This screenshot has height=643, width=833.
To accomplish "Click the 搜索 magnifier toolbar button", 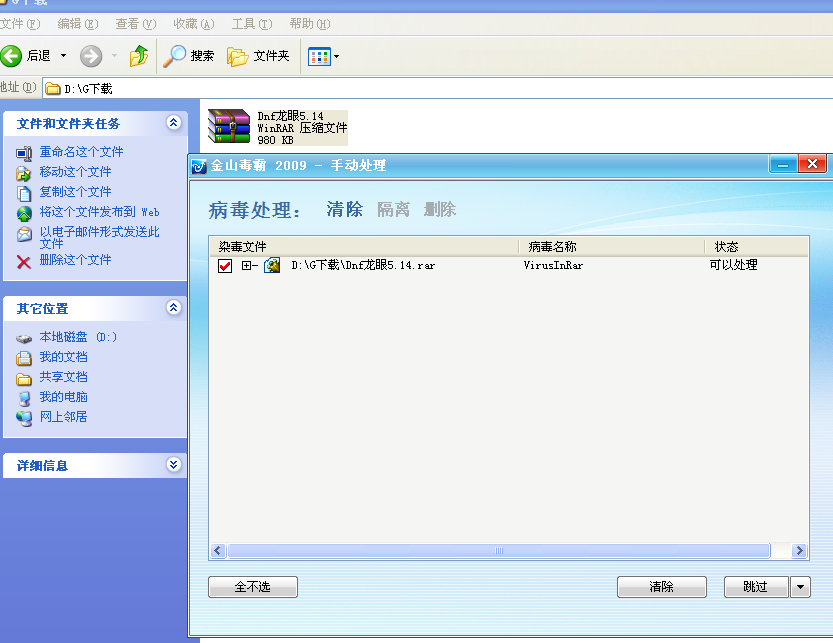I will coord(189,56).
